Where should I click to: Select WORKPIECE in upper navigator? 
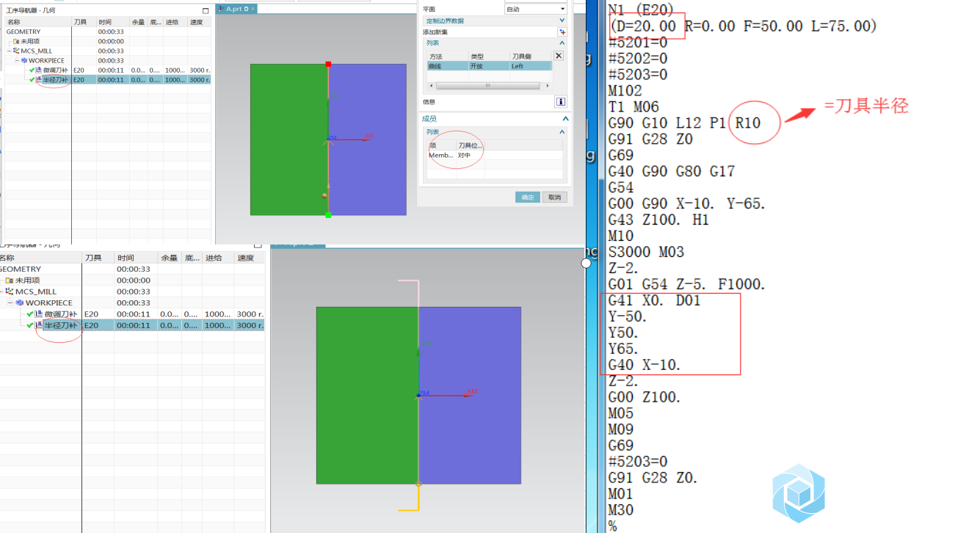point(46,60)
